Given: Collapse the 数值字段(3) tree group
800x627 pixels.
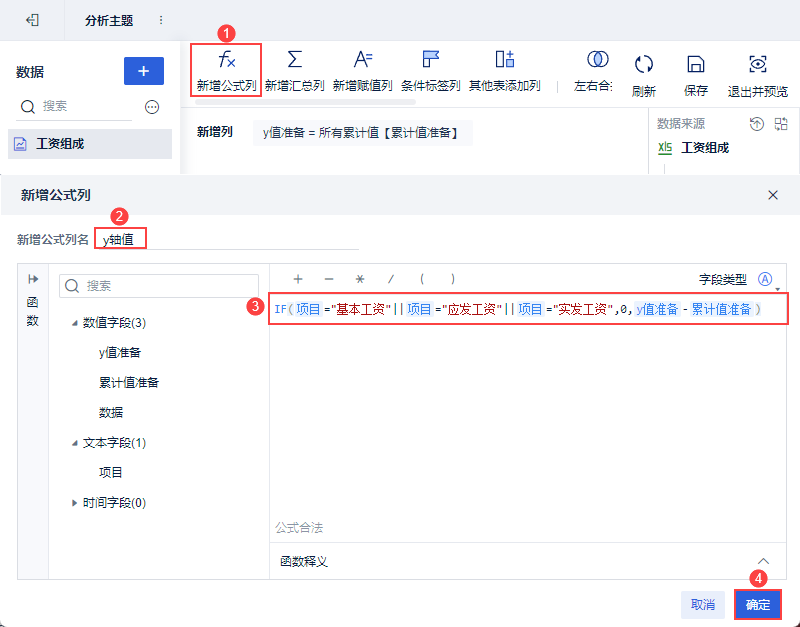Looking at the screenshot, I should click(x=74, y=323).
